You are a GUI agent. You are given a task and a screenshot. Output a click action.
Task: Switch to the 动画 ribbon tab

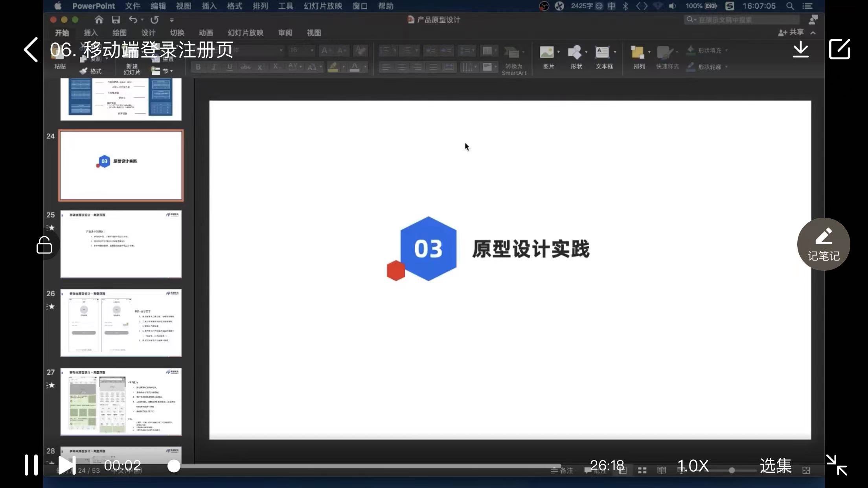[x=206, y=33]
